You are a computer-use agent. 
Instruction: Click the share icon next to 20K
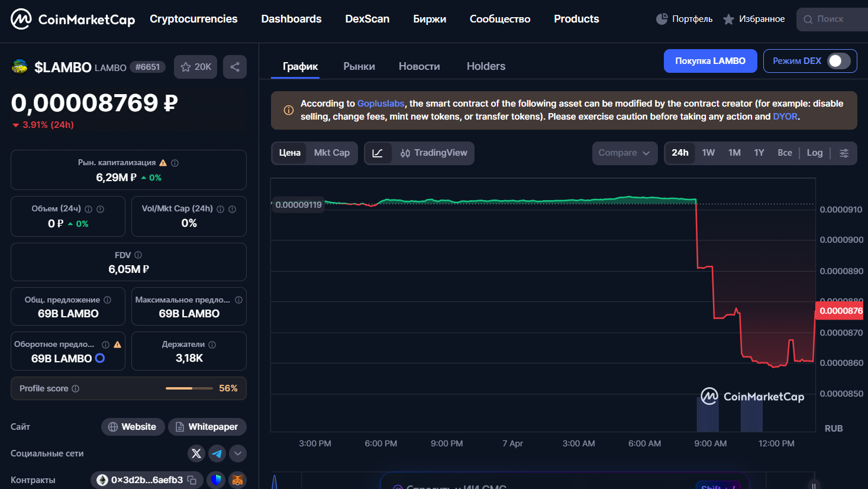pyautogui.click(x=235, y=67)
